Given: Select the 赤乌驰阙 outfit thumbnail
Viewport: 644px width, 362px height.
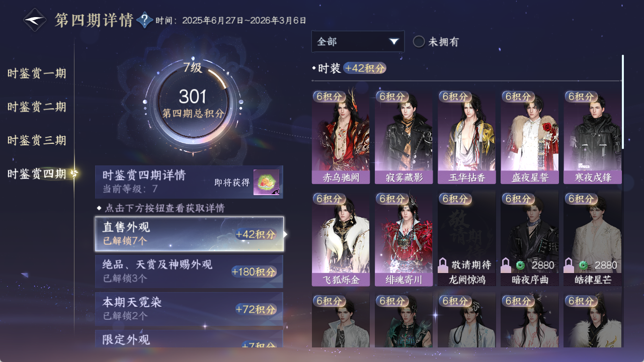Looking at the screenshot, I should [341, 137].
